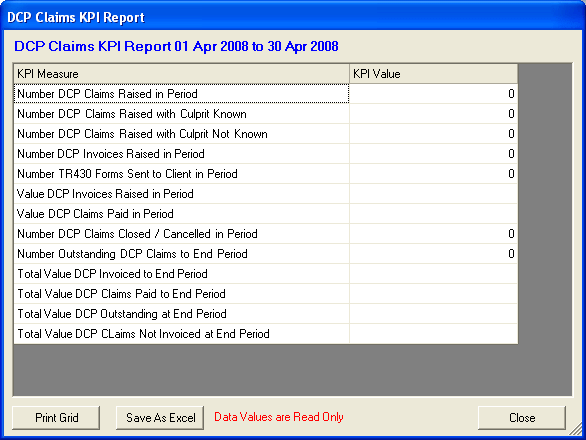Select the Number DCP Claims Raised in Period row
The height and width of the screenshot is (440, 586).
pos(266,94)
